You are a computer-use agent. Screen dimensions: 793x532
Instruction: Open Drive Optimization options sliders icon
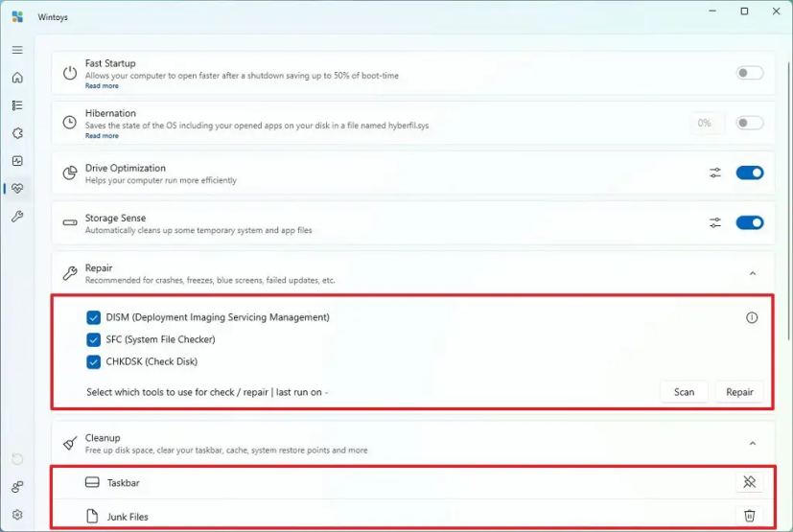[x=715, y=173]
